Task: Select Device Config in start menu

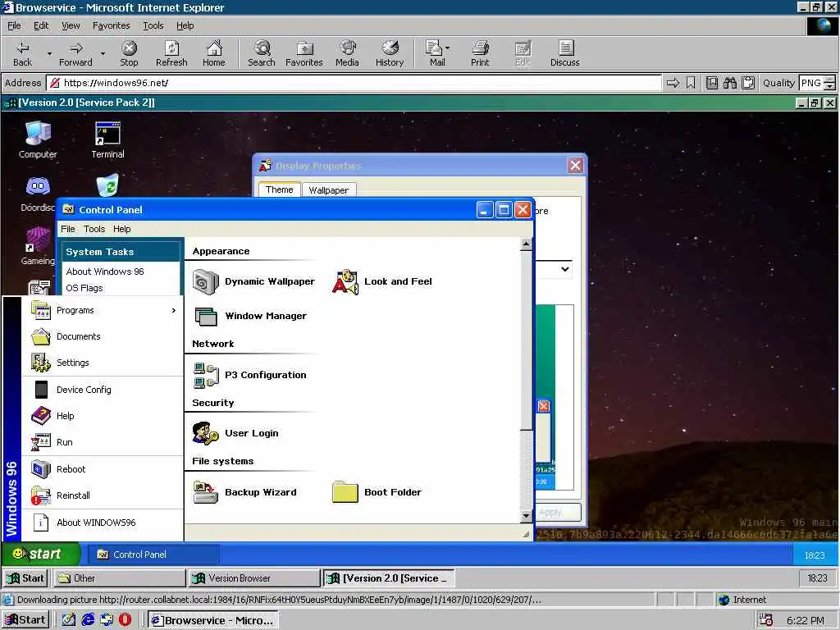Action: click(x=103, y=390)
